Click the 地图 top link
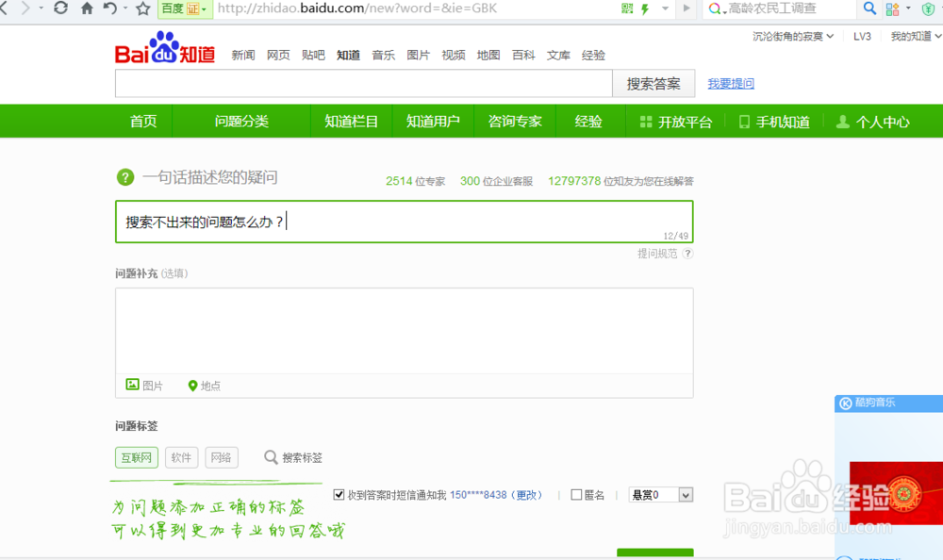The width and height of the screenshot is (943, 560). [x=488, y=56]
